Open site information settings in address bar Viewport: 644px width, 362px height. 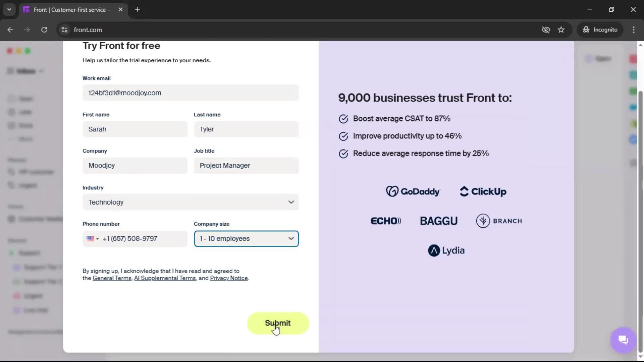point(64,30)
